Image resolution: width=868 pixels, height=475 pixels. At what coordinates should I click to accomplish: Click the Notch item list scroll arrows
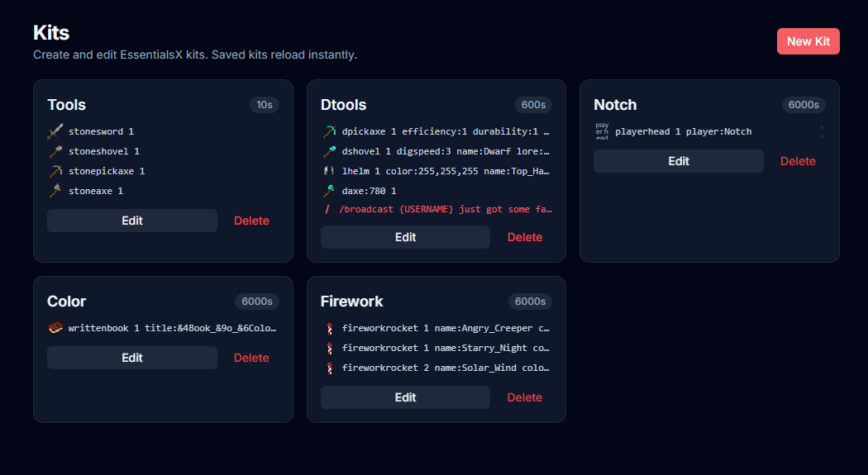[x=822, y=131]
